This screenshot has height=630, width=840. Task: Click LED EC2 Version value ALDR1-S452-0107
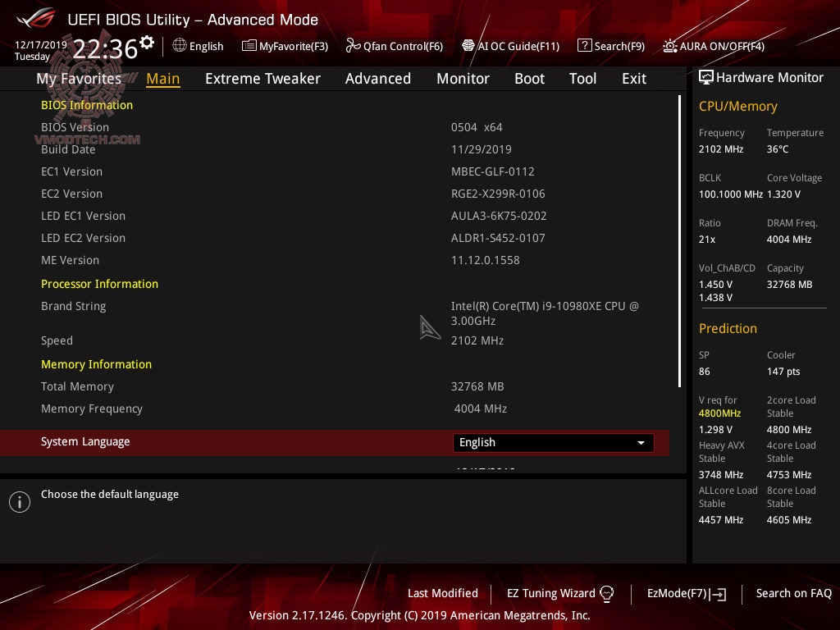498,239
